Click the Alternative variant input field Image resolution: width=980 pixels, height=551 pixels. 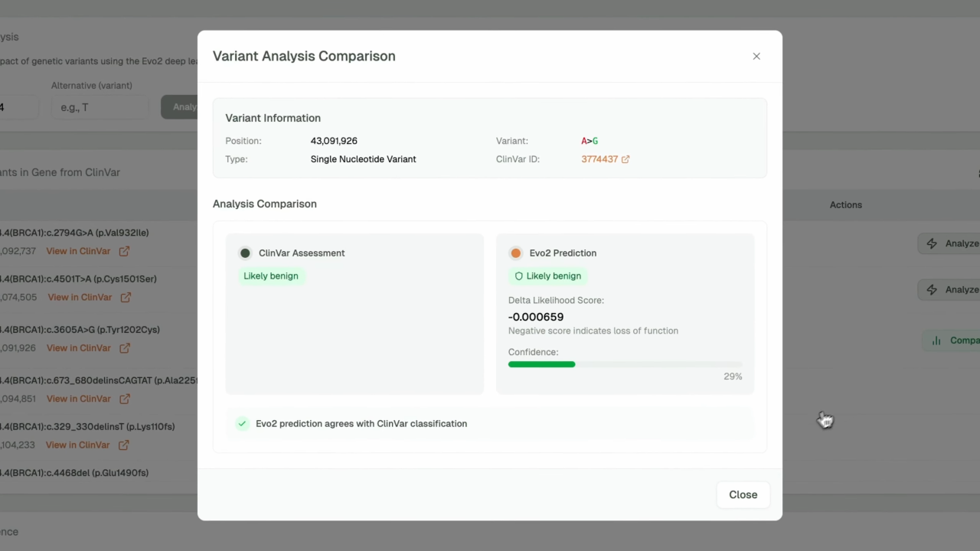coord(100,107)
